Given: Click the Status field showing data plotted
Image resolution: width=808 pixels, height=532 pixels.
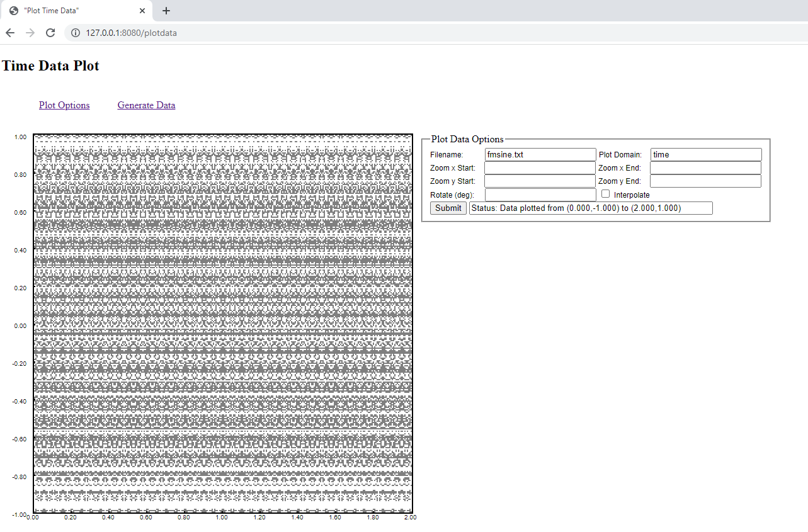Looking at the screenshot, I should tap(591, 208).
